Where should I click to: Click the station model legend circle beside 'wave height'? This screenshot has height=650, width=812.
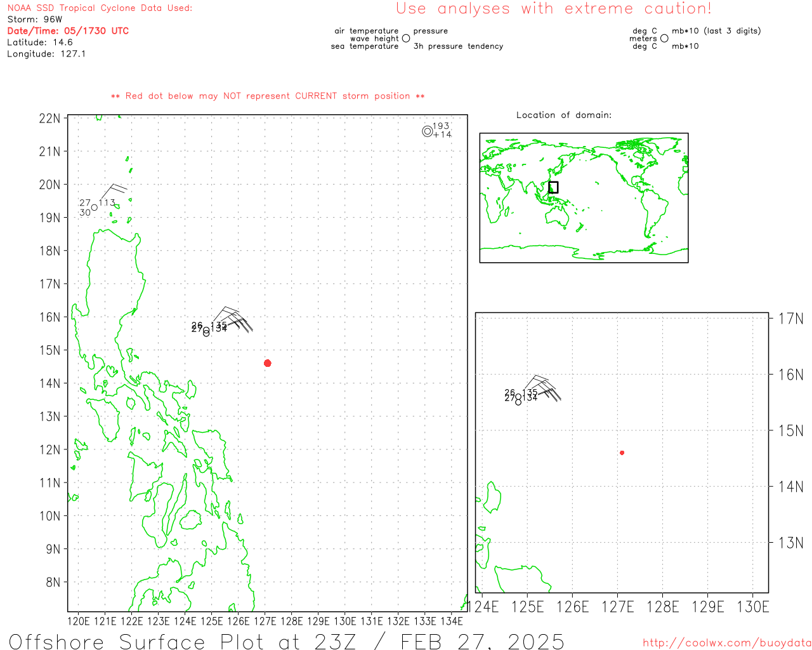[x=406, y=38]
